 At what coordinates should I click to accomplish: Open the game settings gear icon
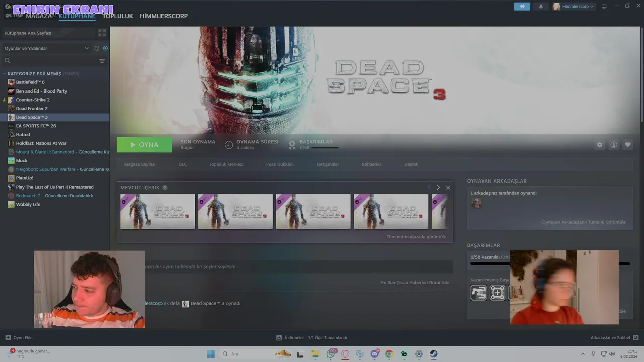(x=600, y=145)
